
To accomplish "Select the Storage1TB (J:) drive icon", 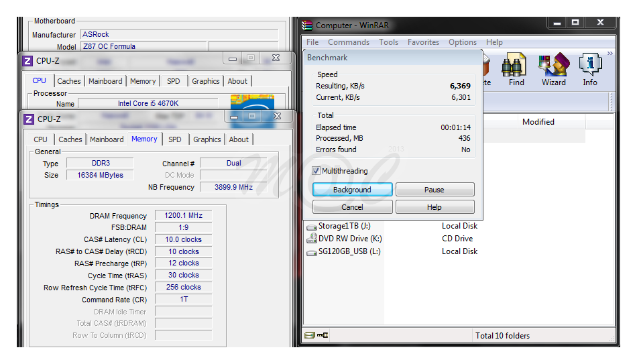I will coord(312,227).
